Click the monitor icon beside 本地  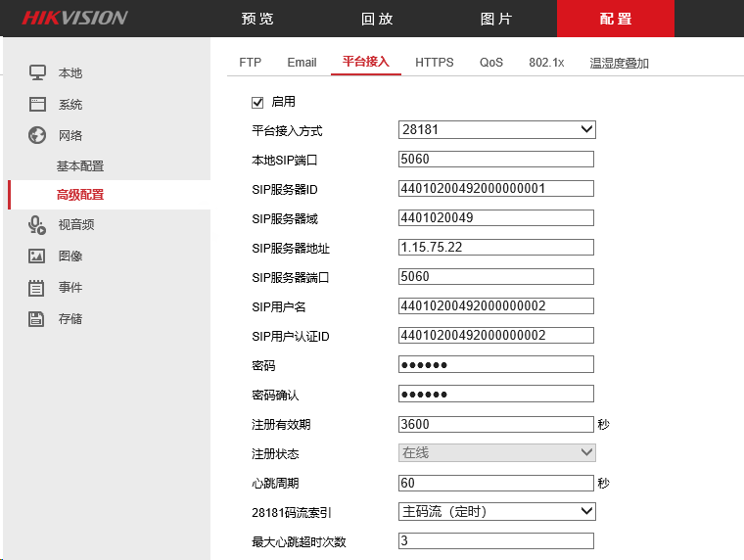click(37, 72)
